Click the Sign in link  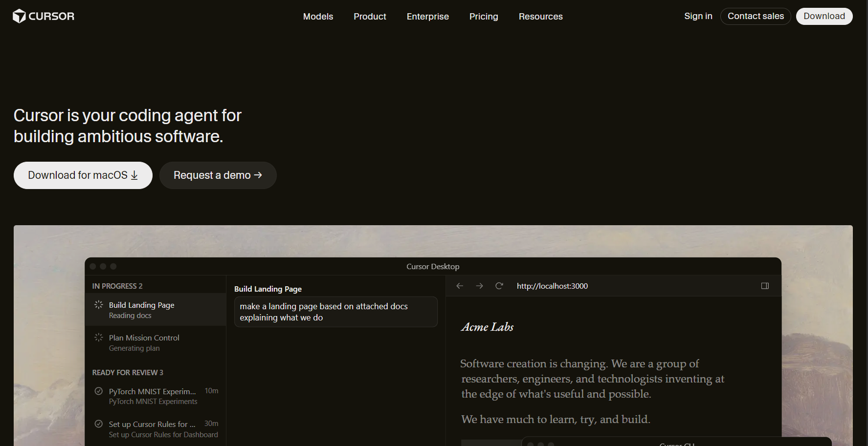coord(698,16)
